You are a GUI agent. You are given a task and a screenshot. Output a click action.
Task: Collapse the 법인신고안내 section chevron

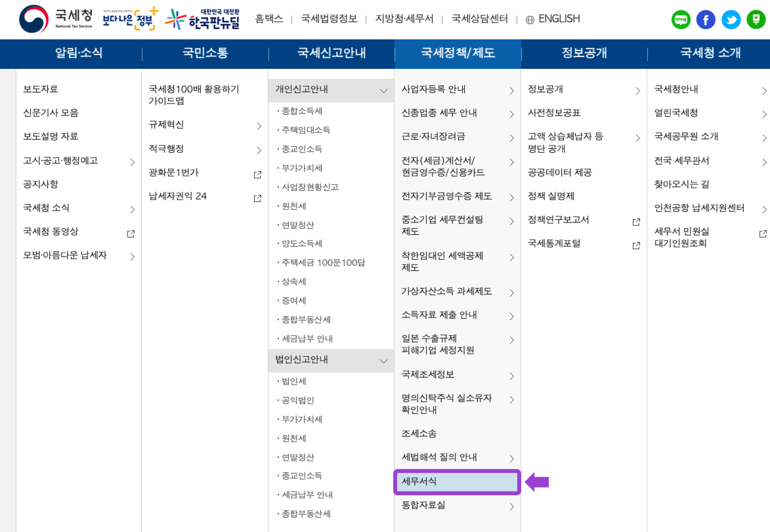[384, 361]
